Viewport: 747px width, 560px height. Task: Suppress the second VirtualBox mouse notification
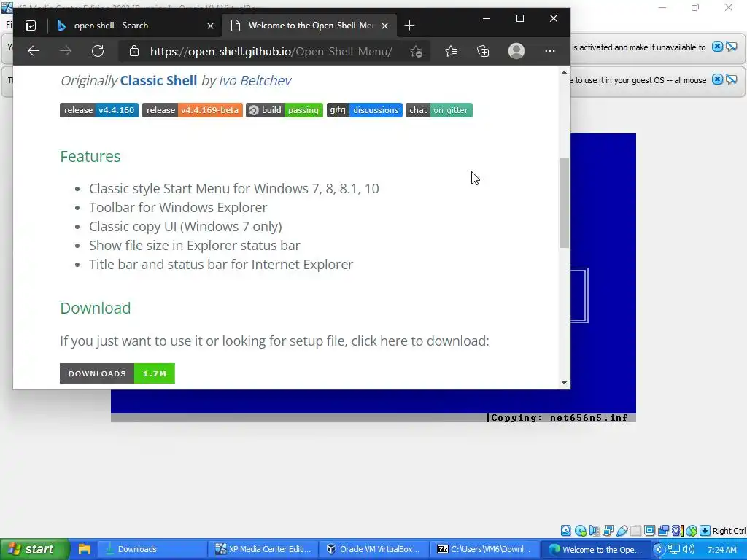731,79
